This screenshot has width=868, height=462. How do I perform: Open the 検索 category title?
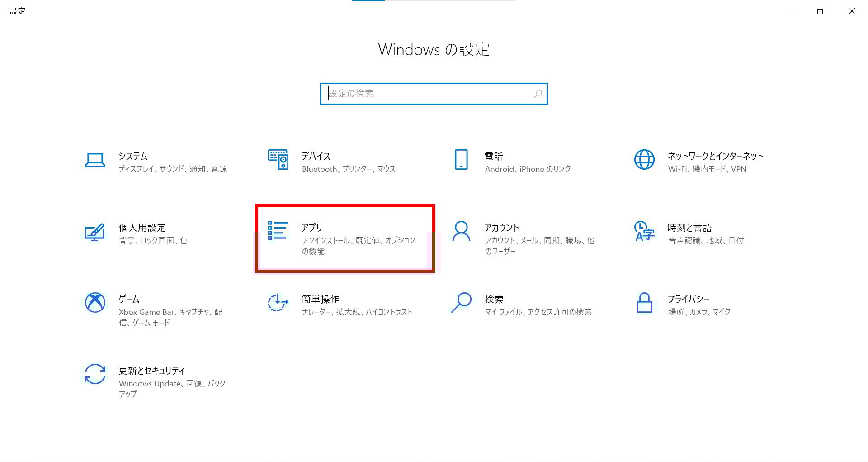[494, 299]
